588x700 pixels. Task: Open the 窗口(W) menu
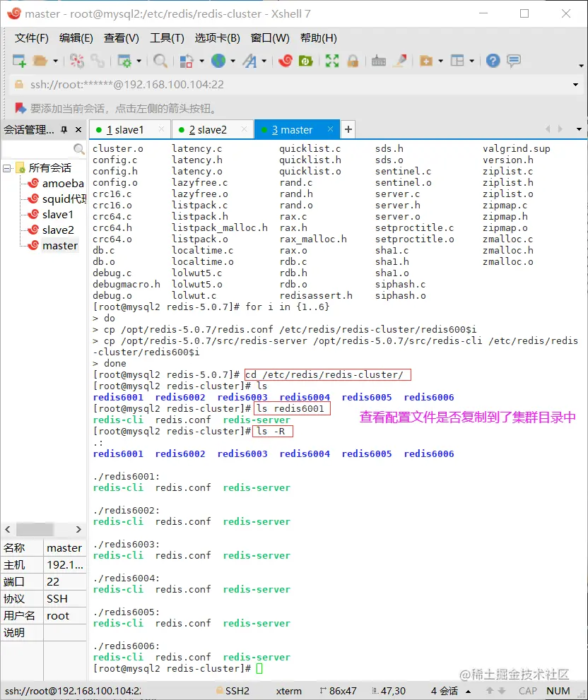270,38
